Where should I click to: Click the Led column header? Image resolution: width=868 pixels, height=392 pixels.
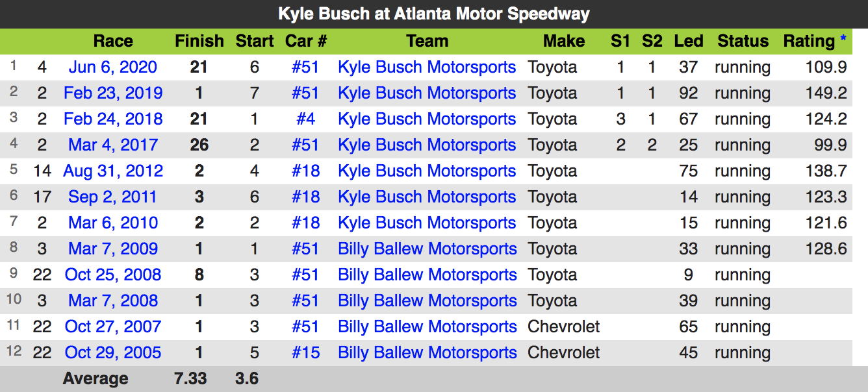[x=689, y=41]
